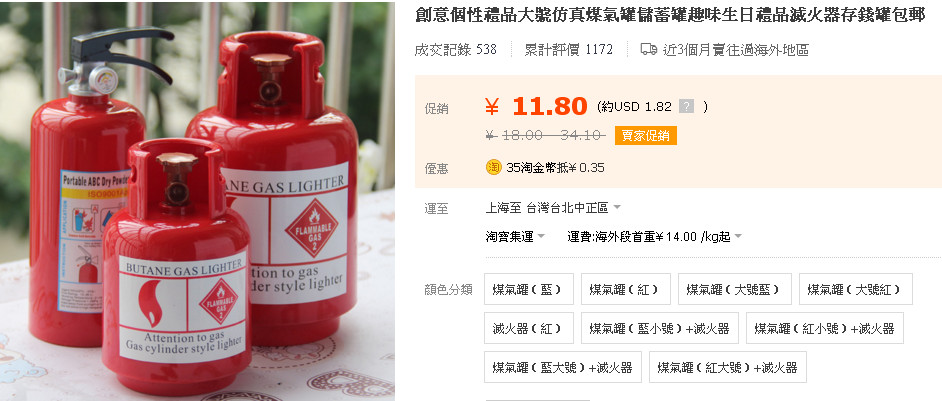The height and width of the screenshot is (401, 942).
Task: Open the 淘寶集運 shipping method dropdown
Action: (x=515, y=237)
